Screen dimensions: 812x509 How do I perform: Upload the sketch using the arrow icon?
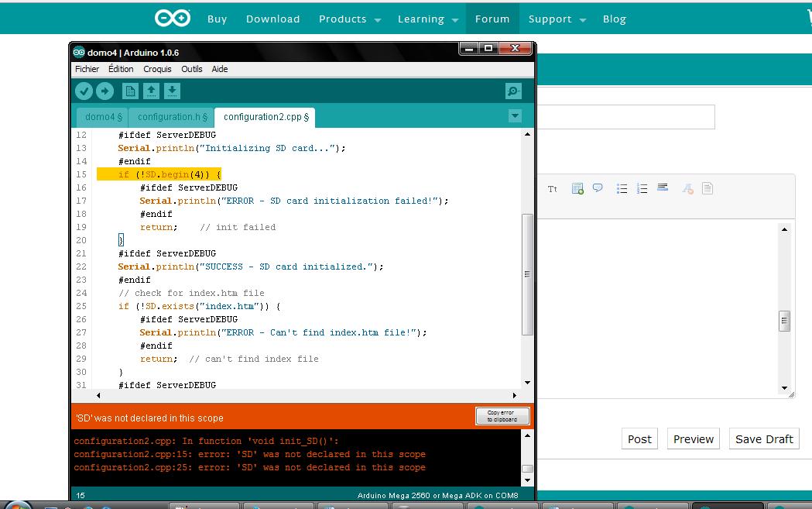(104, 91)
